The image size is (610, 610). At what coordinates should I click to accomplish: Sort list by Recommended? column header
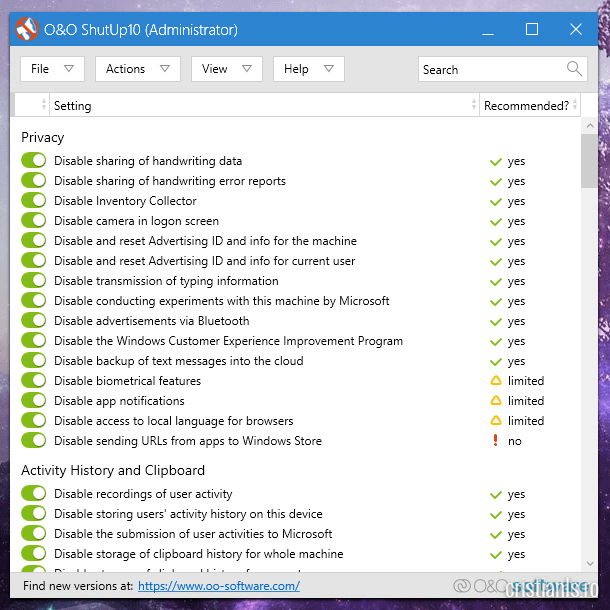[x=530, y=105]
